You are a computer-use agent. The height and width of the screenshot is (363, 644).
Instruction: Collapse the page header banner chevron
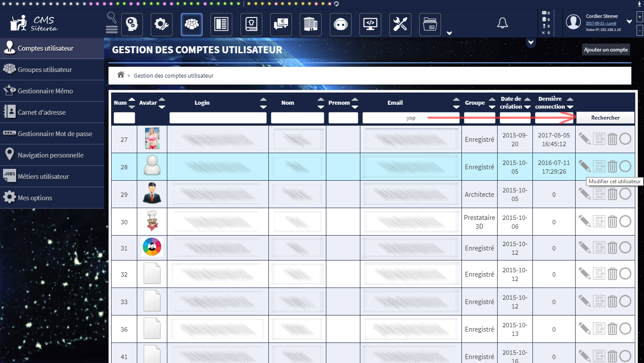(x=531, y=43)
